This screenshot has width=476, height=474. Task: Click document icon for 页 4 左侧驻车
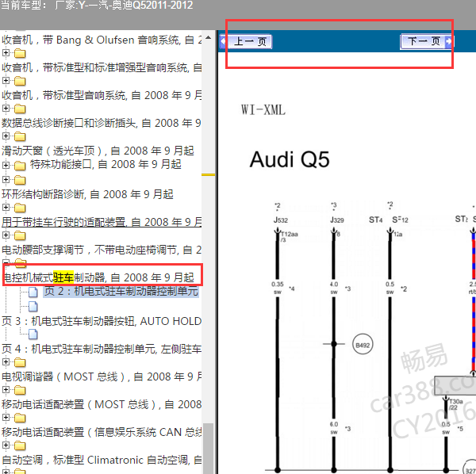point(33,334)
